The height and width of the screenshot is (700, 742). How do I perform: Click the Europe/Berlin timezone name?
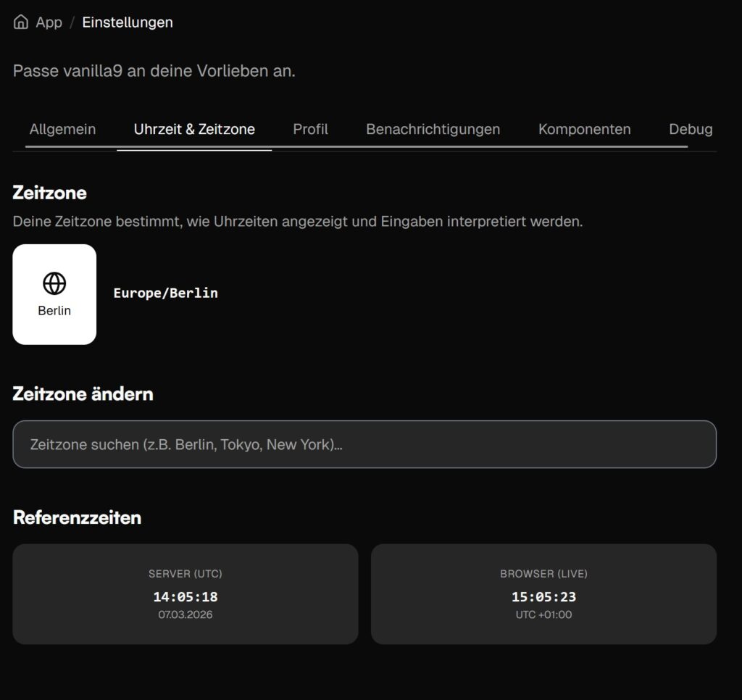click(x=165, y=293)
